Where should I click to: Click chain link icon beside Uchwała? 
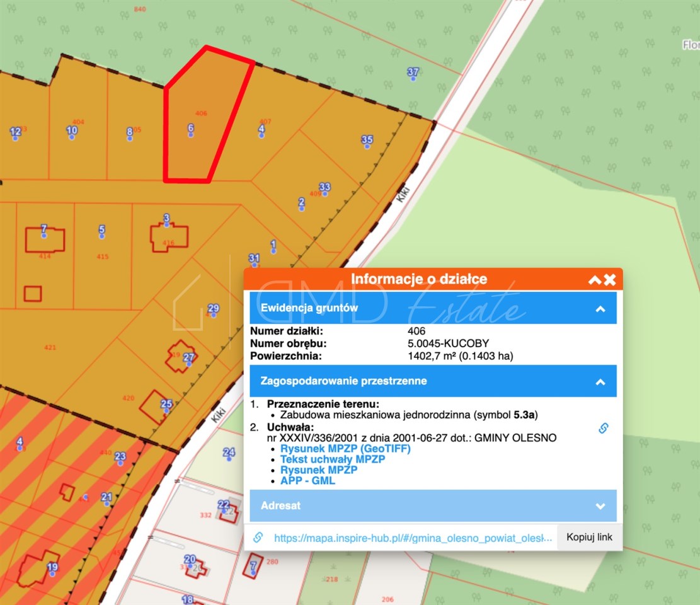coord(603,429)
